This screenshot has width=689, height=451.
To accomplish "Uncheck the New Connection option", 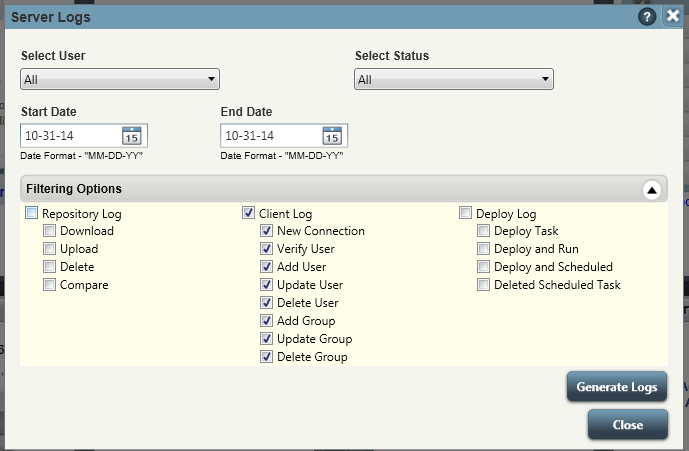I will (x=266, y=230).
